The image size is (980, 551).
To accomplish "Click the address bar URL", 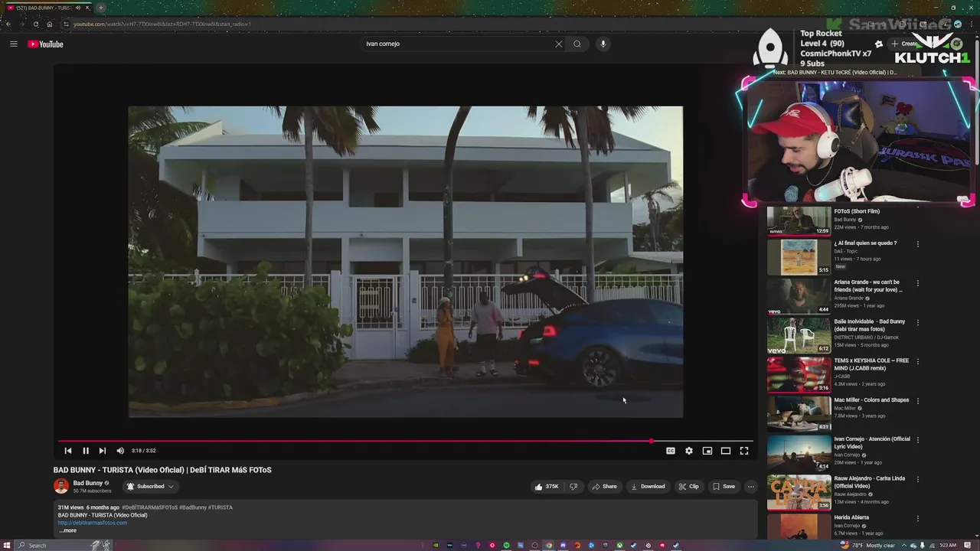I will tap(162, 24).
